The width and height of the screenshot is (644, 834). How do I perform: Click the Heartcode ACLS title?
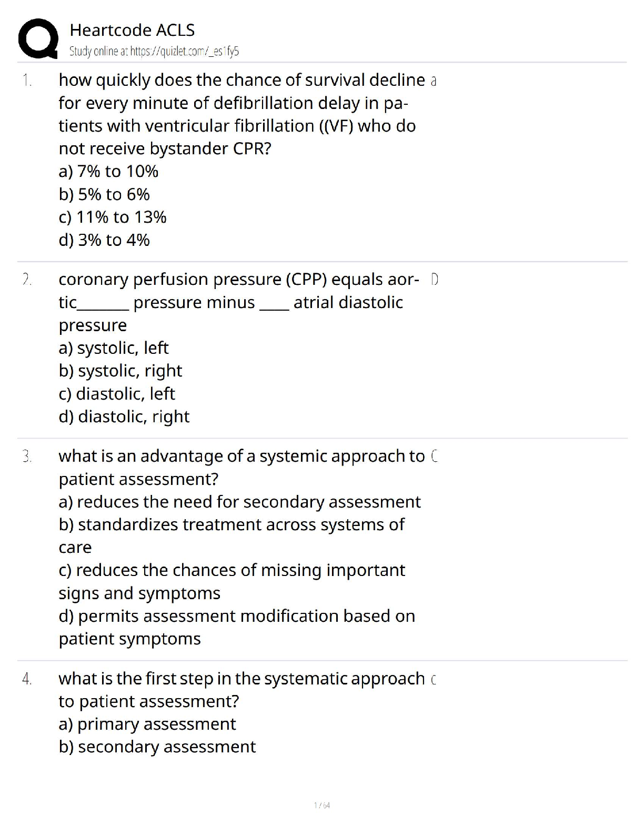(132, 30)
